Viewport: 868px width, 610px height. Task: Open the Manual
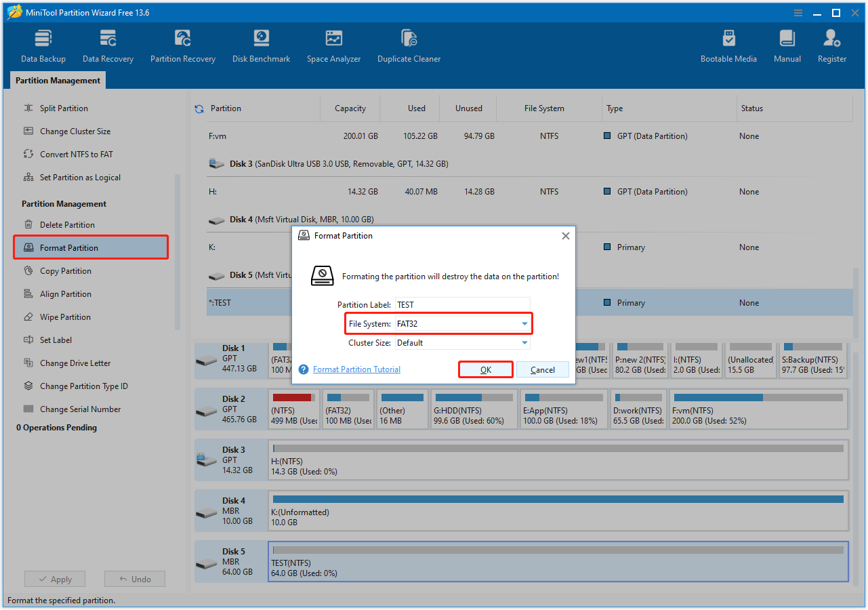(787, 47)
